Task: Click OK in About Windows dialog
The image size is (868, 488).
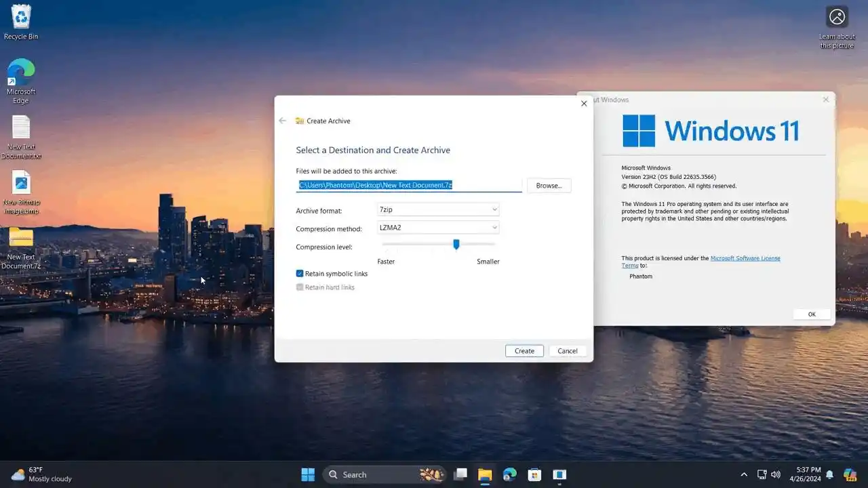Action: pos(812,314)
